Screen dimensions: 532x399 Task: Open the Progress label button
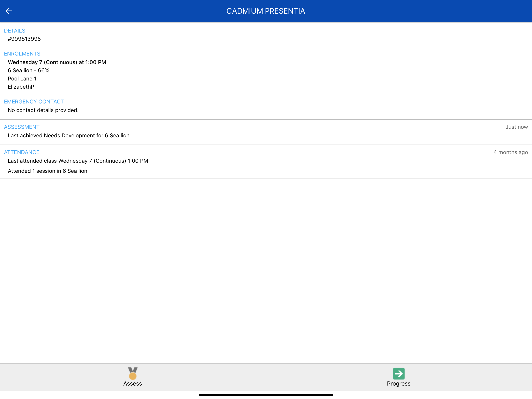pos(399,384)
